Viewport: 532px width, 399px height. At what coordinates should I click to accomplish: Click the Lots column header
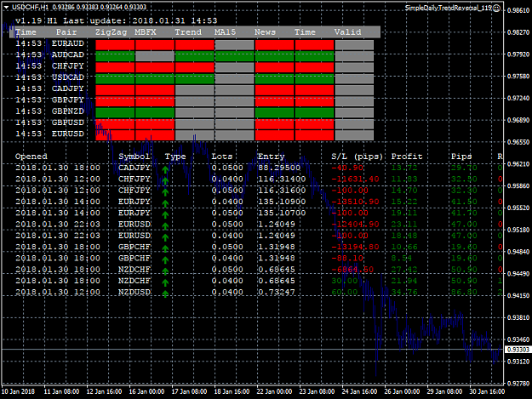click(222, 157)
